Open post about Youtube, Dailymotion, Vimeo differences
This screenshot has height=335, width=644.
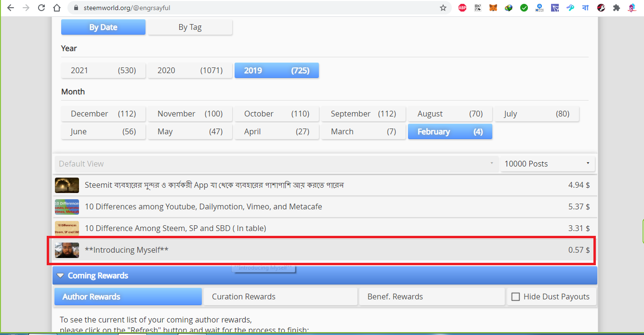(x=325, y=206)
